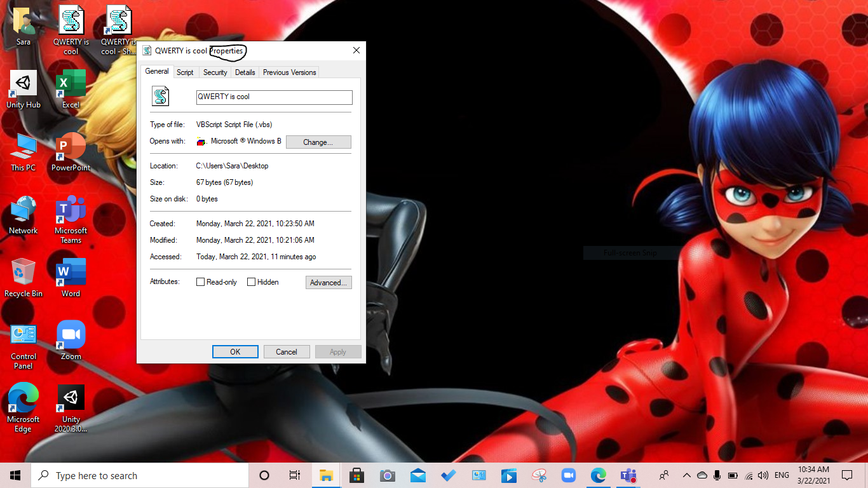Open Snip & Sketch from the taskbar
The height and width of the screenshot is (488, 868).
(539, 475)
